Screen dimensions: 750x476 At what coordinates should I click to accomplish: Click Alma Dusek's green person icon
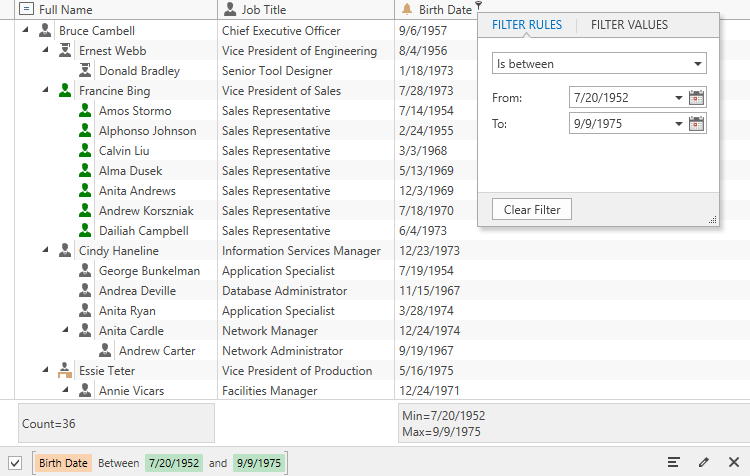(x=85, y=171)
